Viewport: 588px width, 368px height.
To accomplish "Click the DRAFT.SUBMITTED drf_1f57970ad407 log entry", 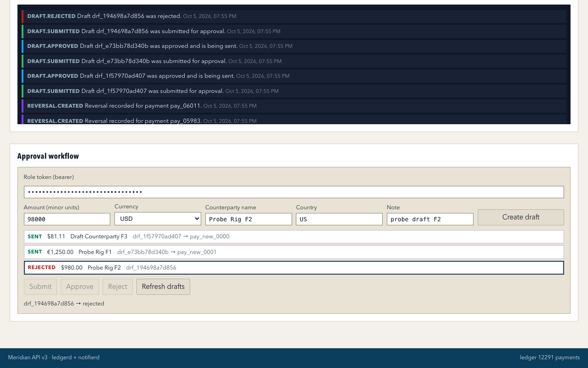I will coord(294,91).
